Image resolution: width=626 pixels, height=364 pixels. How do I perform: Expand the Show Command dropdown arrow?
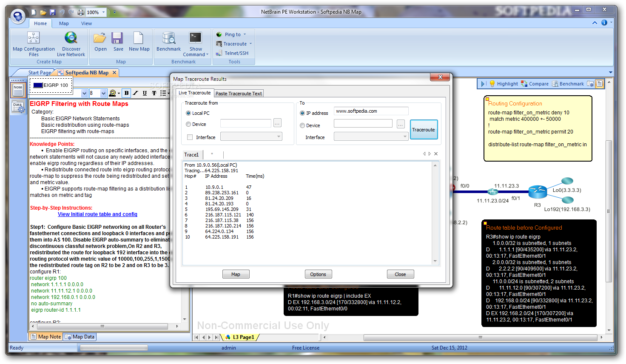click(207, 54)
